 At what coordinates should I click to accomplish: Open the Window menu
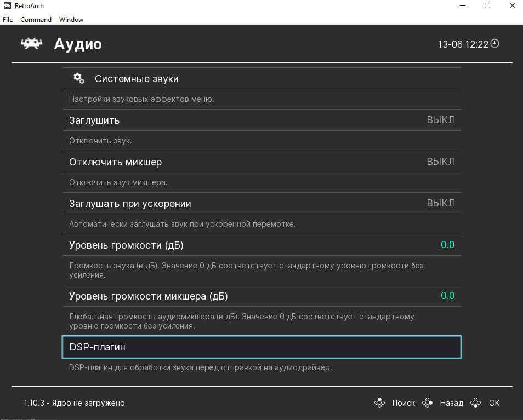click(71, 20)
